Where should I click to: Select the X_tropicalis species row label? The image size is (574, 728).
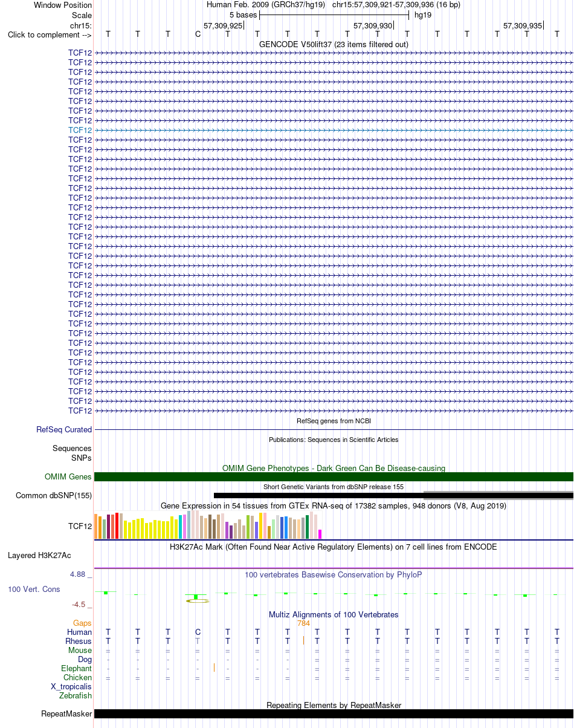(71, 687)
